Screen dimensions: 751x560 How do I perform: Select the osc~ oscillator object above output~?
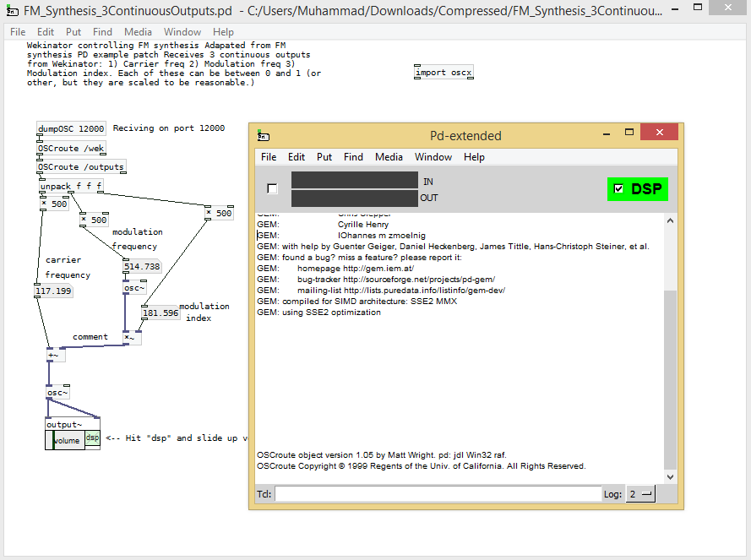click(x=56, y=392)
